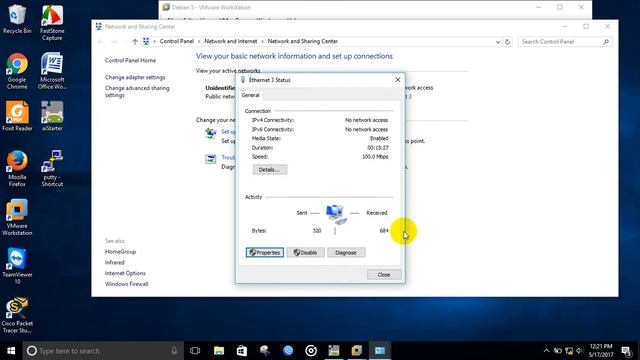The height and width of the screenshot is (360, 640).
Task: Open adapter Properties
Action: [264, 253]
